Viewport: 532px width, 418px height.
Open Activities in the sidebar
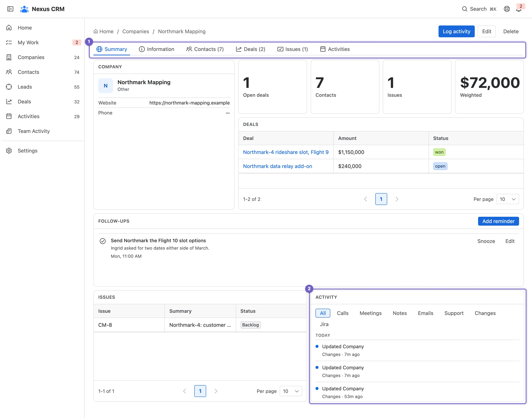(x=43, y=116)
